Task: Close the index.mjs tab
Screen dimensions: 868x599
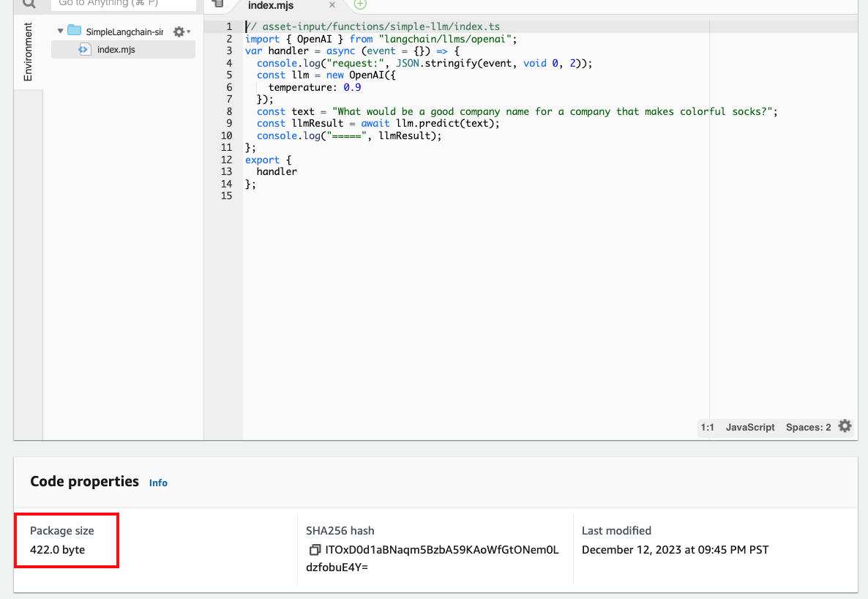Action: tap(332, 5)
